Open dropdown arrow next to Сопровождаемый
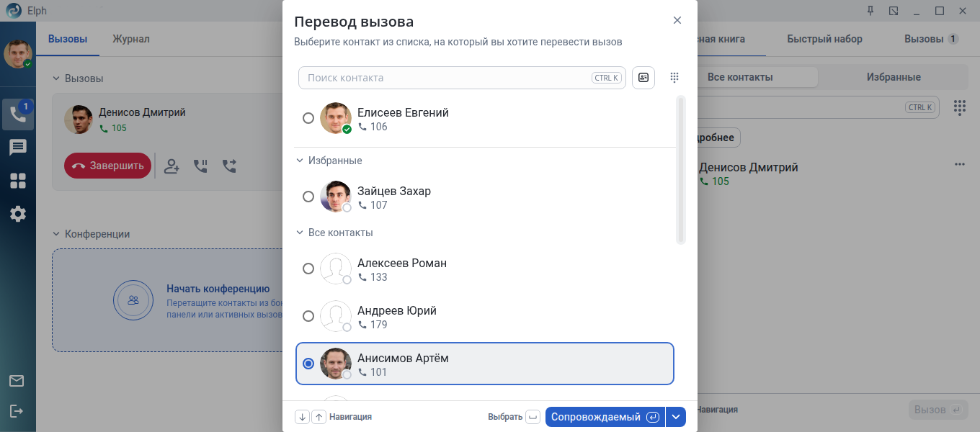980x432 pixels. click(x=676, y=417)
